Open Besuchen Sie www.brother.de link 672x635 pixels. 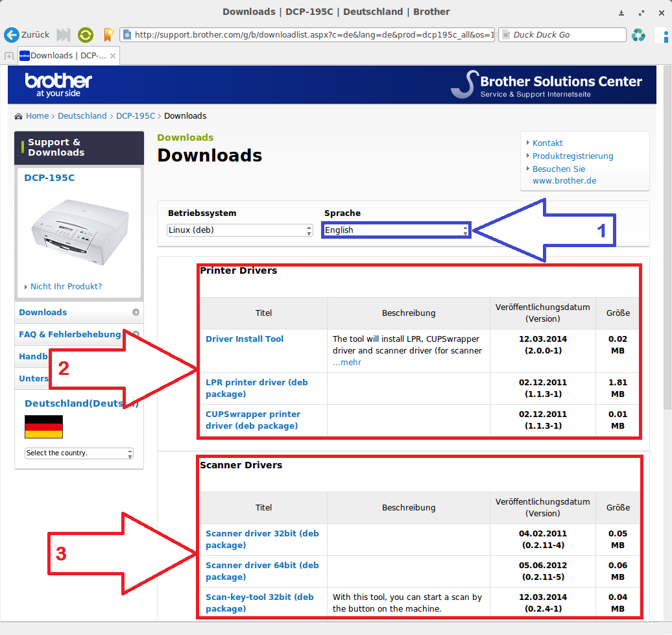[x=564, y=175]
